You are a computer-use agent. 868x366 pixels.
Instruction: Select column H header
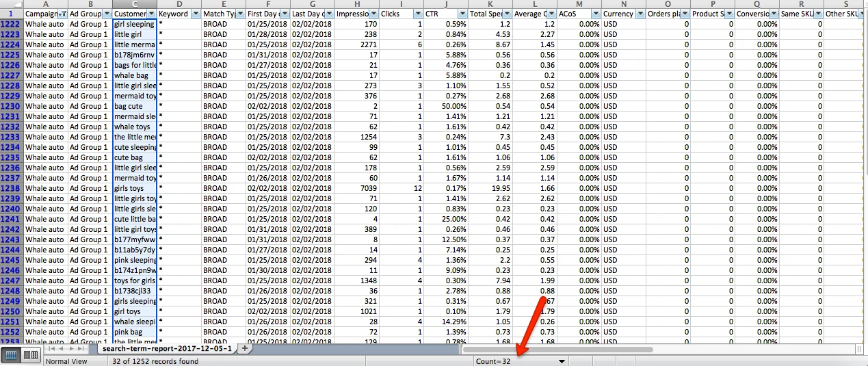pos(357,4)
